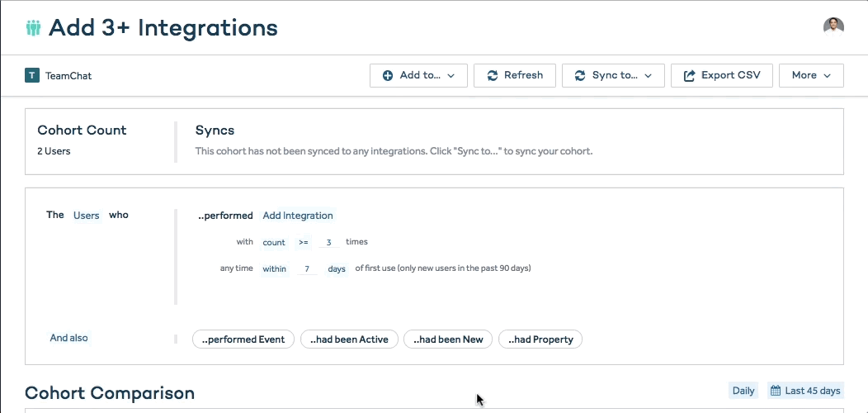Expand the Sync to dropdown chevron

coord(649,76)
